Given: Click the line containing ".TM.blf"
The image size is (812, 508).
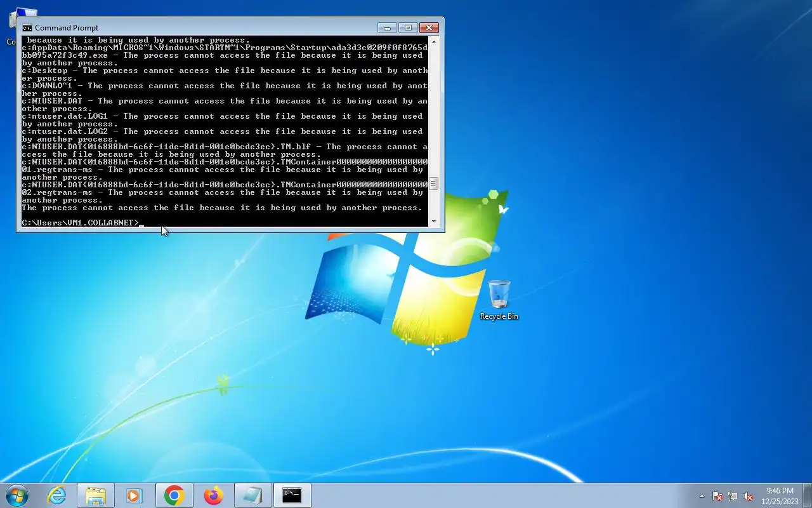Looking at the screenshot, I should tap(225, 147).
